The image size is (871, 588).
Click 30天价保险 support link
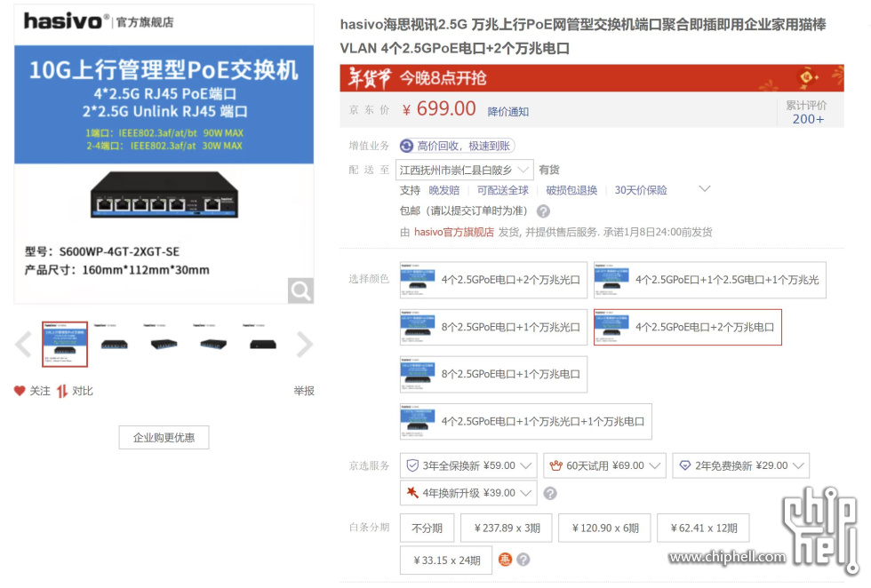[641, 190]
